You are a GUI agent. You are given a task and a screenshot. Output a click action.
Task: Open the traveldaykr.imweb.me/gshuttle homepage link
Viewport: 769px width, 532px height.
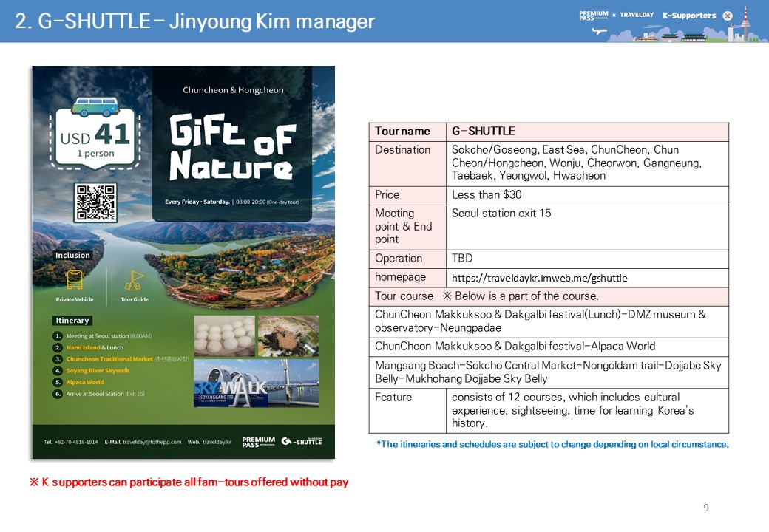tap(540, 279)
